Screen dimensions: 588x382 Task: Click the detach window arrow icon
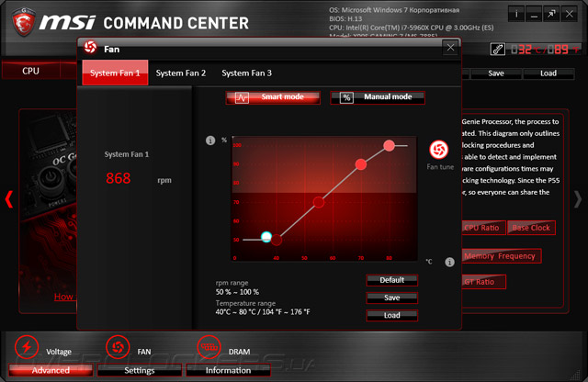551,15
